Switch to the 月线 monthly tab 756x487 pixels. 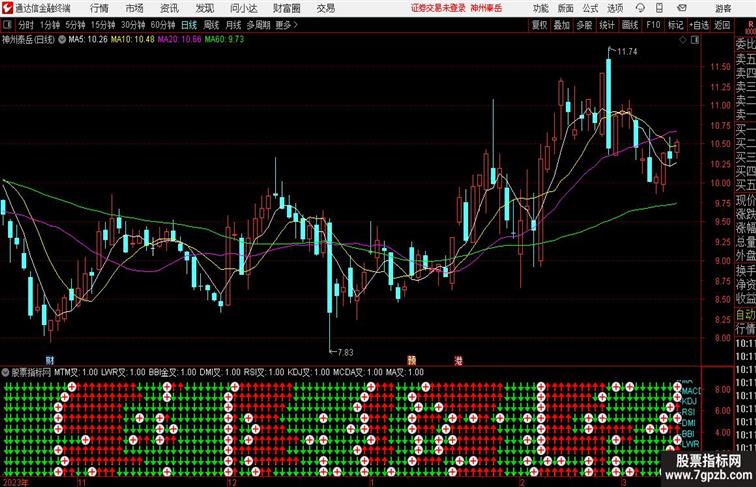point(233,25)
